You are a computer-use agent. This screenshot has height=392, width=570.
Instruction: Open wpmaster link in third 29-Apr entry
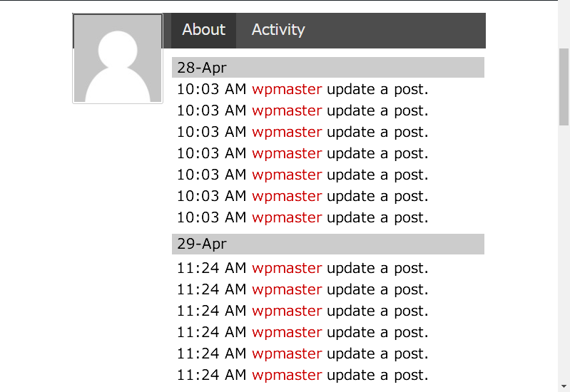coord(287,311)
